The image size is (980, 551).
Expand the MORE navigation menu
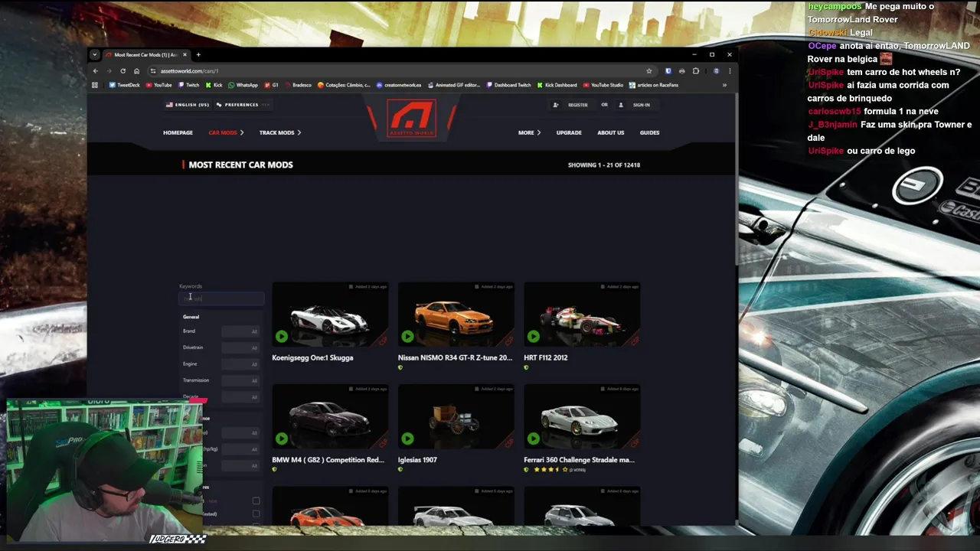click(529, 132)
